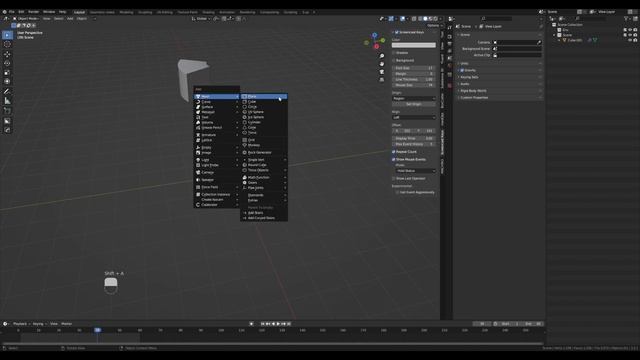640x360 pixels.
Task: Switch perspective/orthographic grid icon
Action: coord(382,80)
